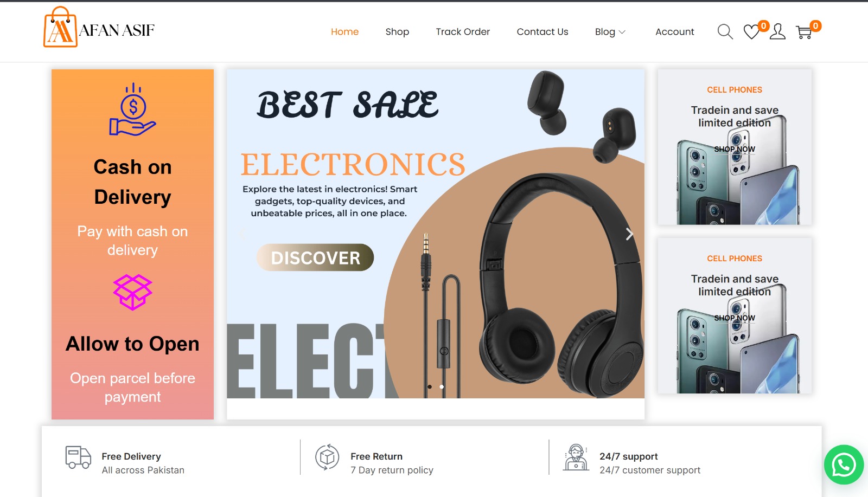The image size is (868, 497).
Task: Click SHOP NOW on top phones banner
Action: (x=735, y=149)
